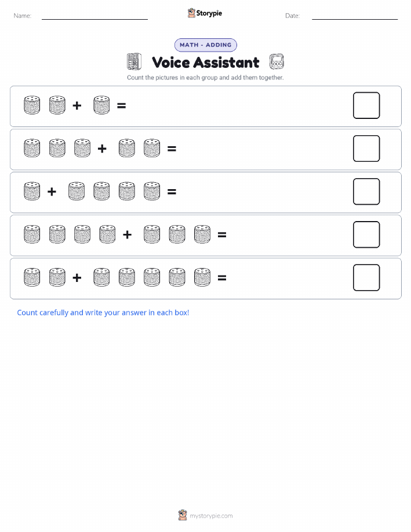Click the Date input line
411x532 pixels.
(x=355, y=17)
